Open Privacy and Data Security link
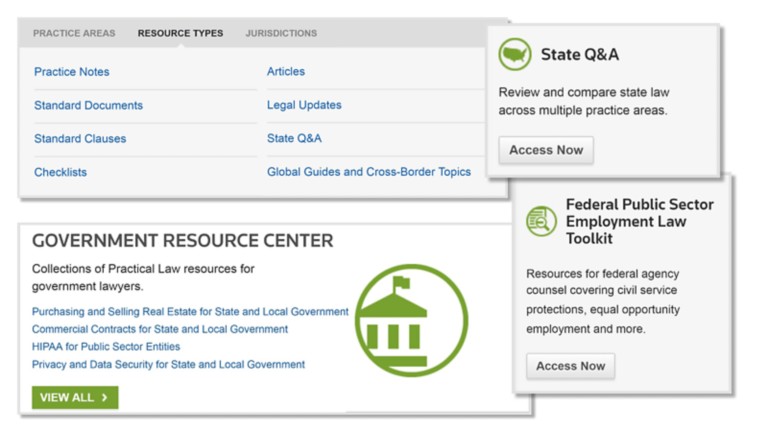Viewport: 768px width, 432px height. (168, 364)
